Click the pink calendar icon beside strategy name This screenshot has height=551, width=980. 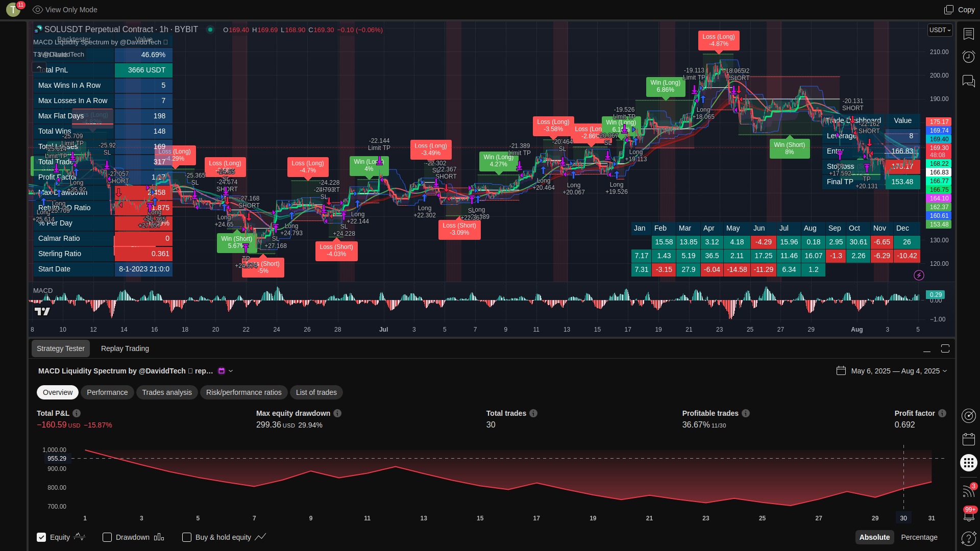(222, 371)
